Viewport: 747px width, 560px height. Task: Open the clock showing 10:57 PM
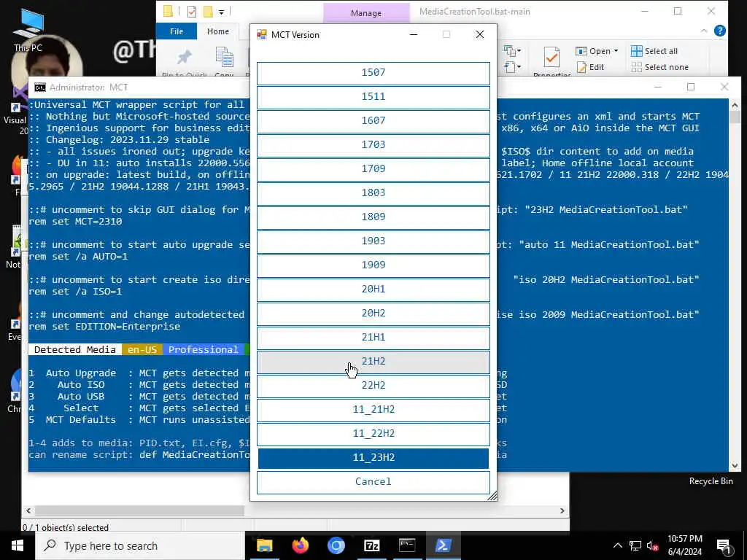point(684,545)
